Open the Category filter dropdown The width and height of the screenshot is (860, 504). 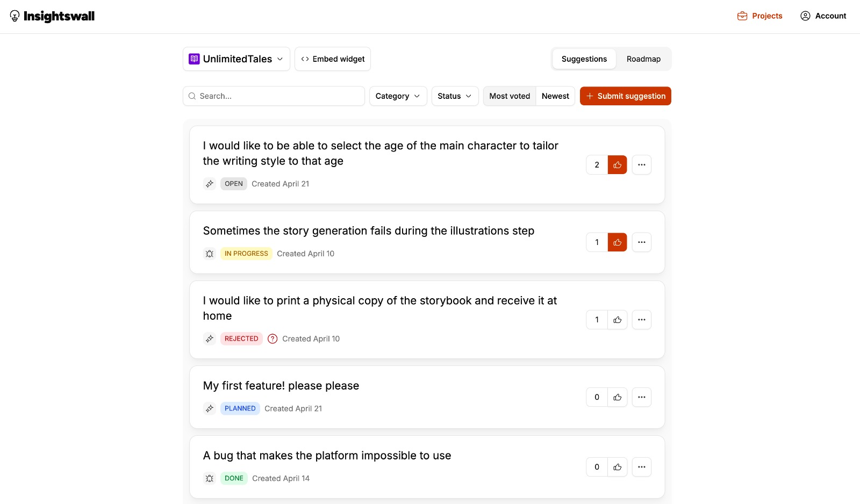pyautogui.click(x=398, y=96)
